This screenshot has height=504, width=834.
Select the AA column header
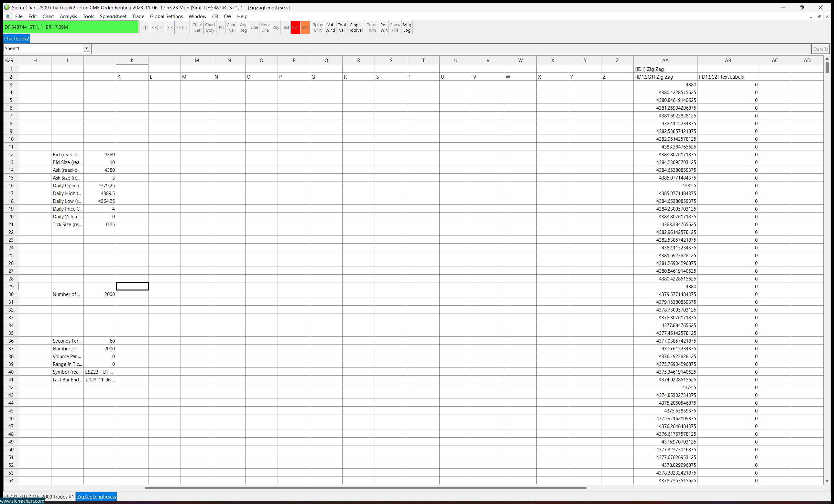click(665, 60)
